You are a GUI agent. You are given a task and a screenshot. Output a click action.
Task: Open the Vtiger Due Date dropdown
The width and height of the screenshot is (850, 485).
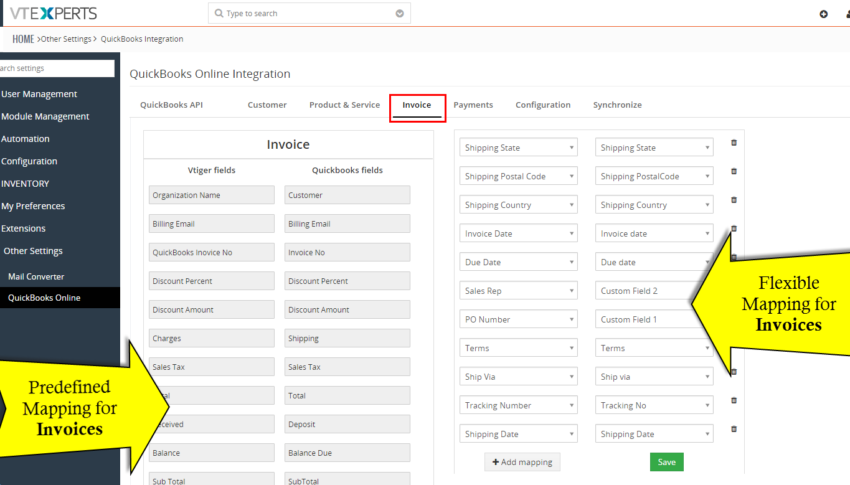518,262
